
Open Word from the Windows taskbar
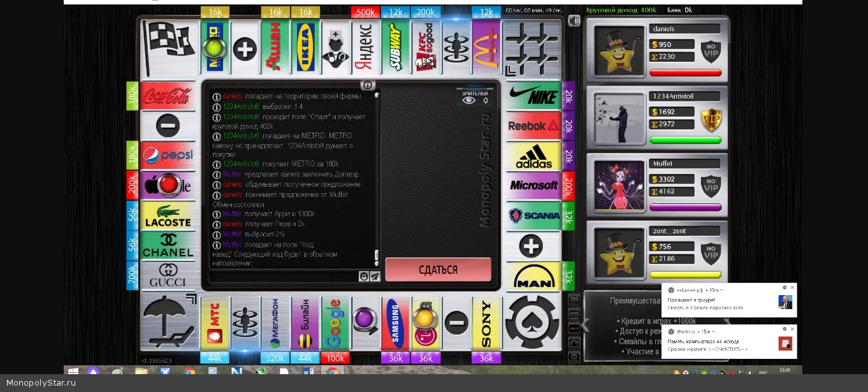point(308,372)
